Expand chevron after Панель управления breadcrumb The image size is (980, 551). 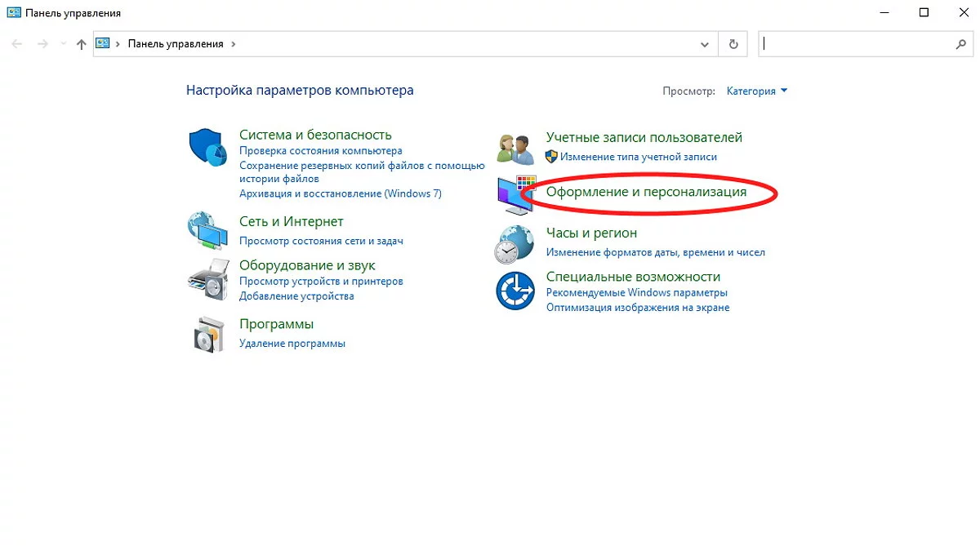234,44
